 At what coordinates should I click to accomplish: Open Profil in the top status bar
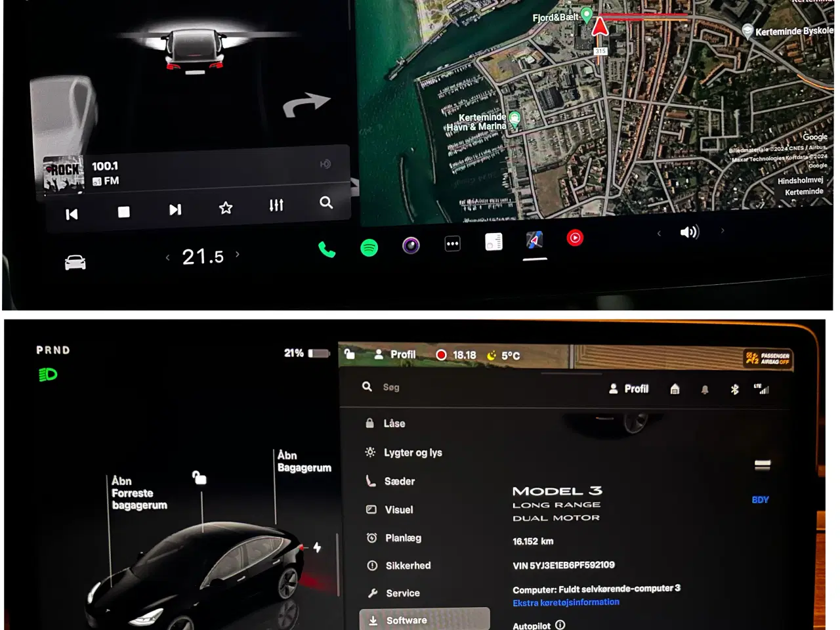click(x=396, y=354)
